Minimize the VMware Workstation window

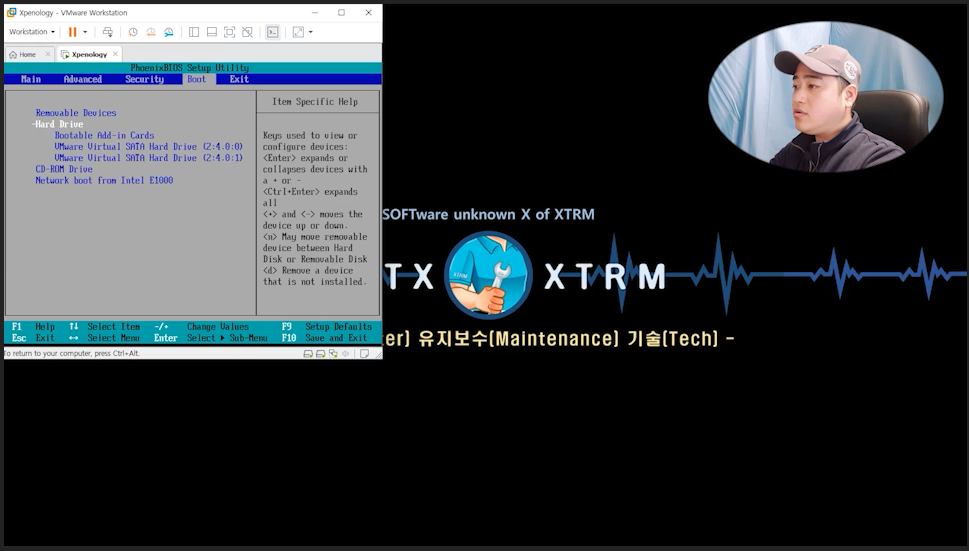(315, 12)
